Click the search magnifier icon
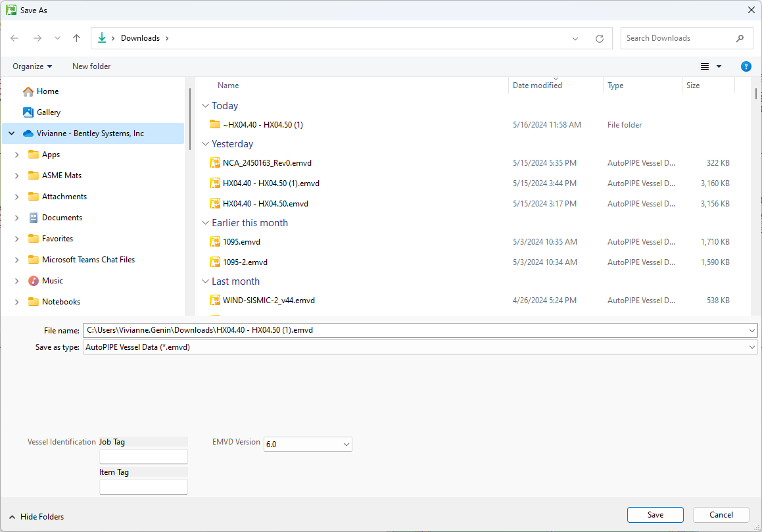This screenshot has height=532, width=762. tap(740, 38)
